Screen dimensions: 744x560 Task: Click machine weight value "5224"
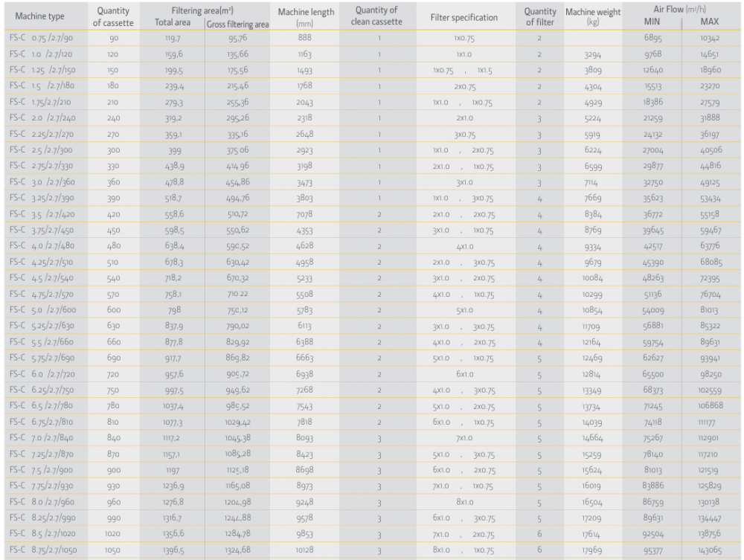point(593,118)
